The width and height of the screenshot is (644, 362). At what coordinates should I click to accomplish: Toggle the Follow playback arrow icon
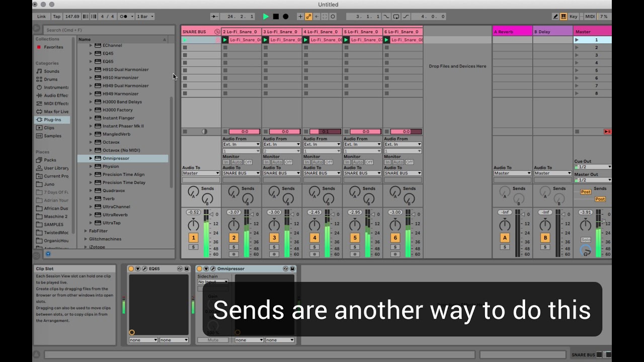(x=215, y=17)
